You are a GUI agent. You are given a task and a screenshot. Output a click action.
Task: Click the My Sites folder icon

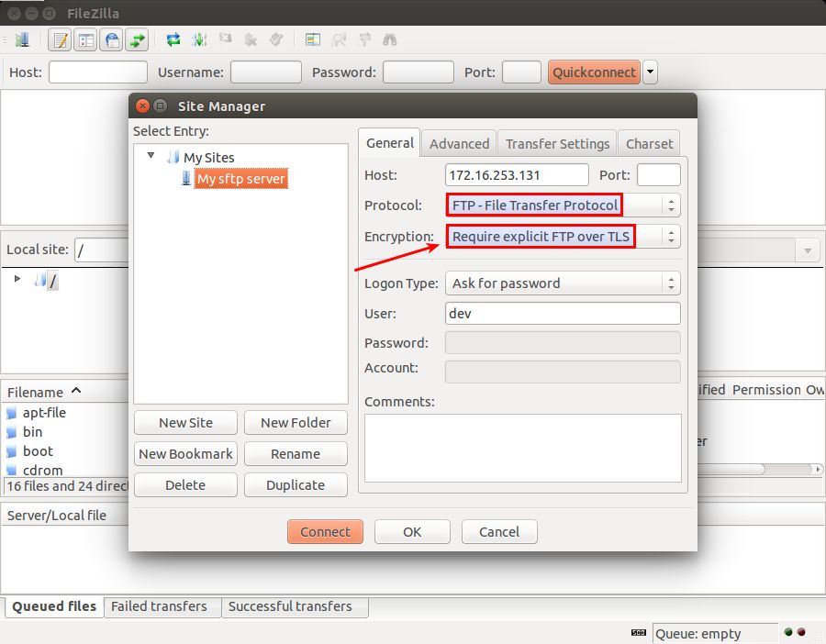coord(173,157)
